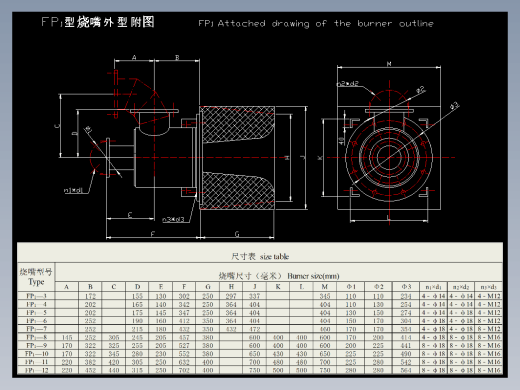Select column header 'A' in the size table
520x390 pixels.
(67, 287)
